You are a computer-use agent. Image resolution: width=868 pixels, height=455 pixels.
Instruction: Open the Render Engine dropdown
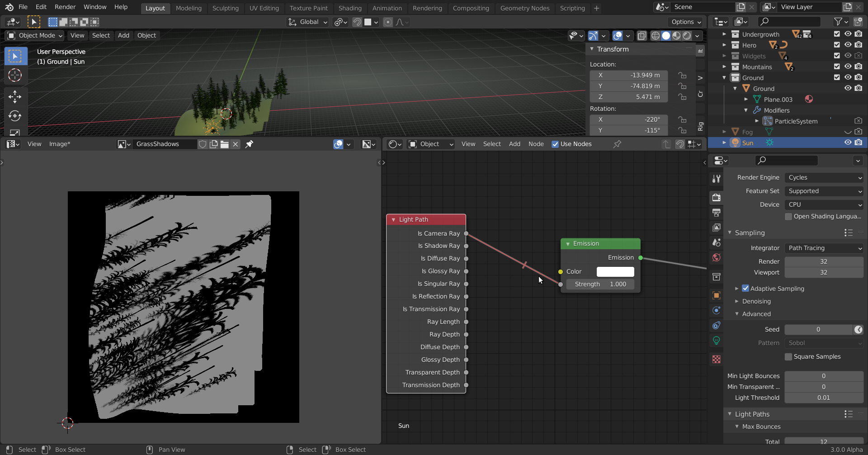pos(824,177)
